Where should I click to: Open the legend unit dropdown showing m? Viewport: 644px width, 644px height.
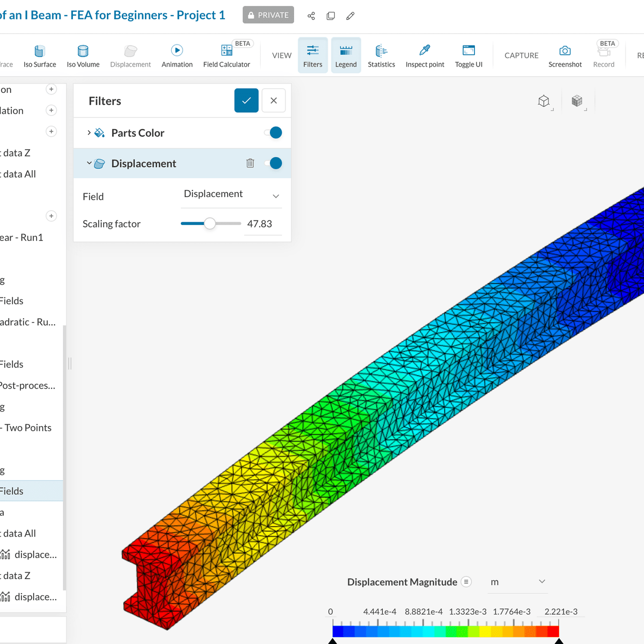pyautogui.click(x=517, y=582)
